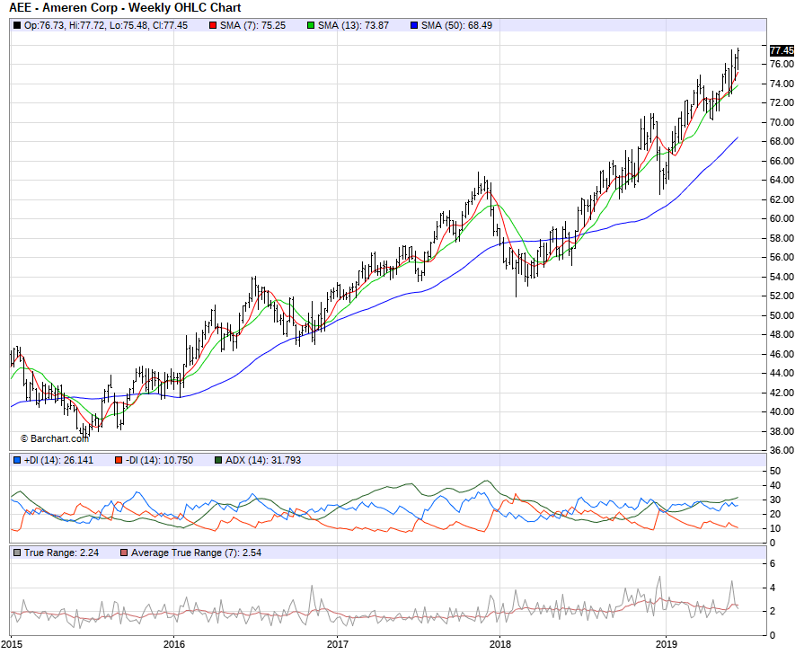Click the 2018 year label on the time axis
Viewport: 804px width, 672px height.
pos(500,644)
